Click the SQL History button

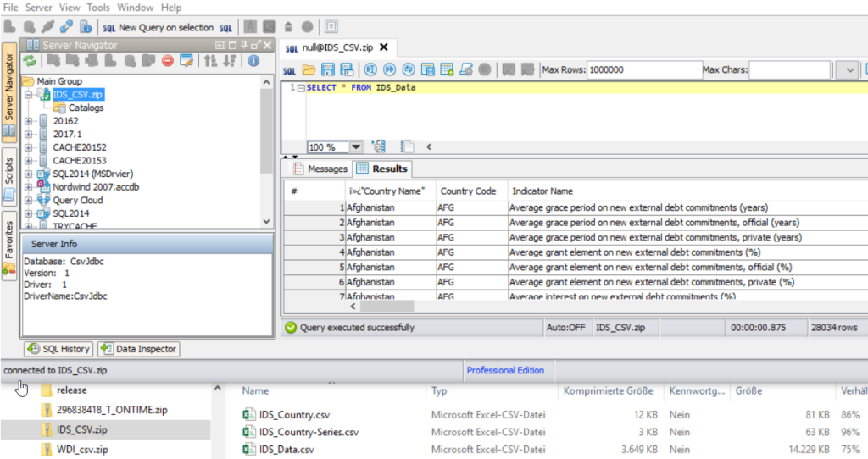pyautogui.click(x=59, y=349)
